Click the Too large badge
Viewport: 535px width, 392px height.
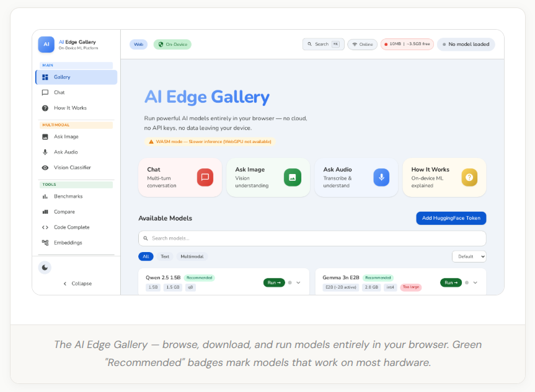pos(411,287)
